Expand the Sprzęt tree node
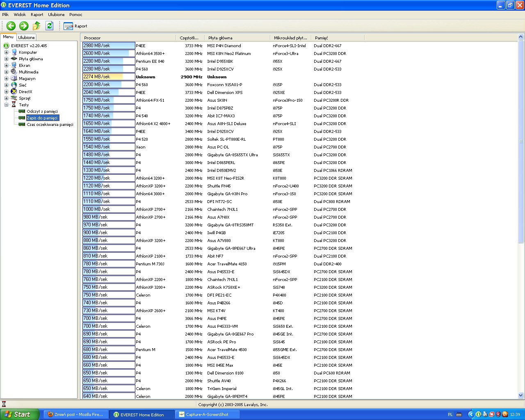Screen dimensions: 525x420 coord(6,98)
